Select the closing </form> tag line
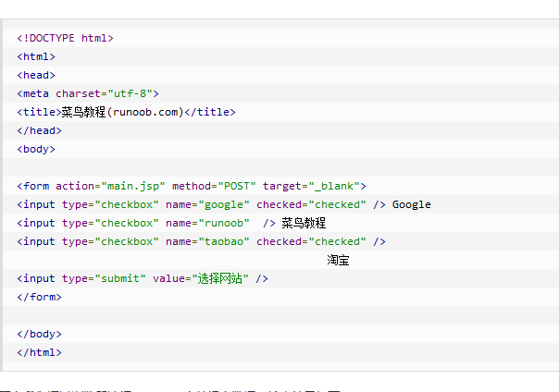This screenshot has width=559, height=392. (x=39, y=297)
